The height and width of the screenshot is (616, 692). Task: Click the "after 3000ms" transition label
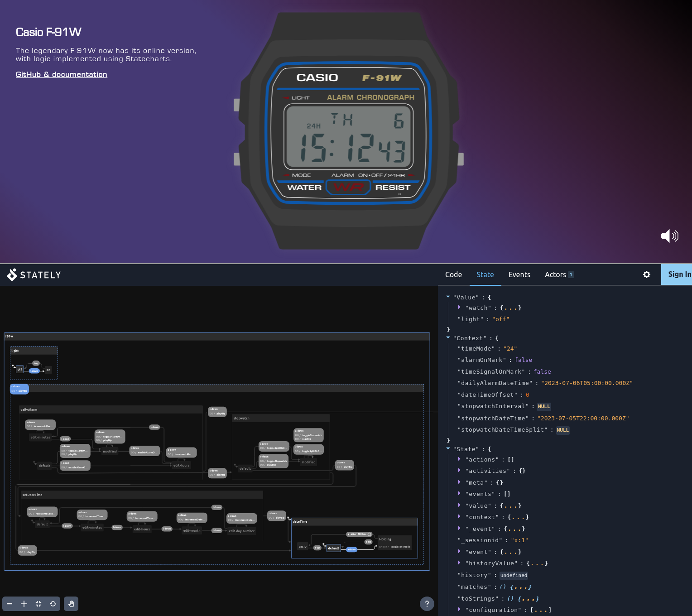tap(359, 534)
